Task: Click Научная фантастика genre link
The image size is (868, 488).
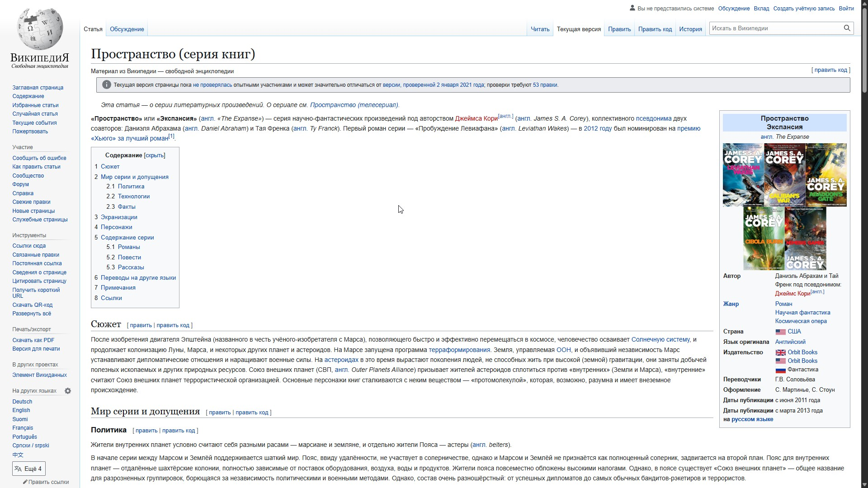Action: [802, 313]
